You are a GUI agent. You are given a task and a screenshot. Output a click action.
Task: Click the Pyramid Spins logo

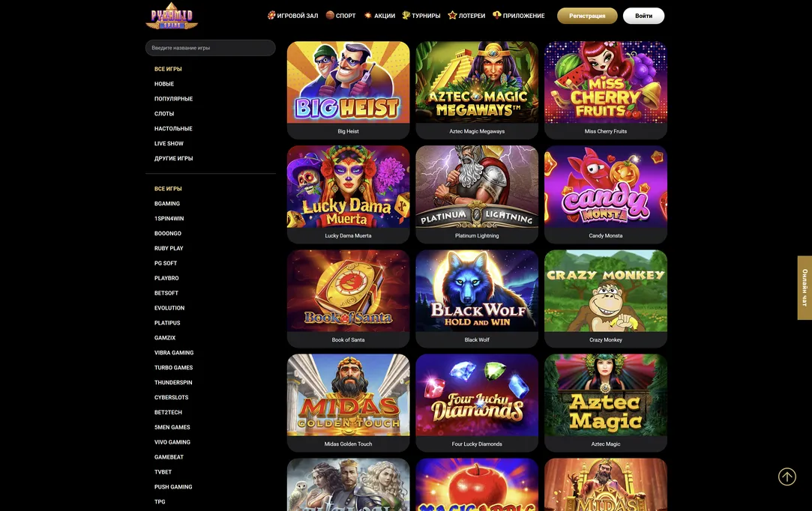[172, 16]
